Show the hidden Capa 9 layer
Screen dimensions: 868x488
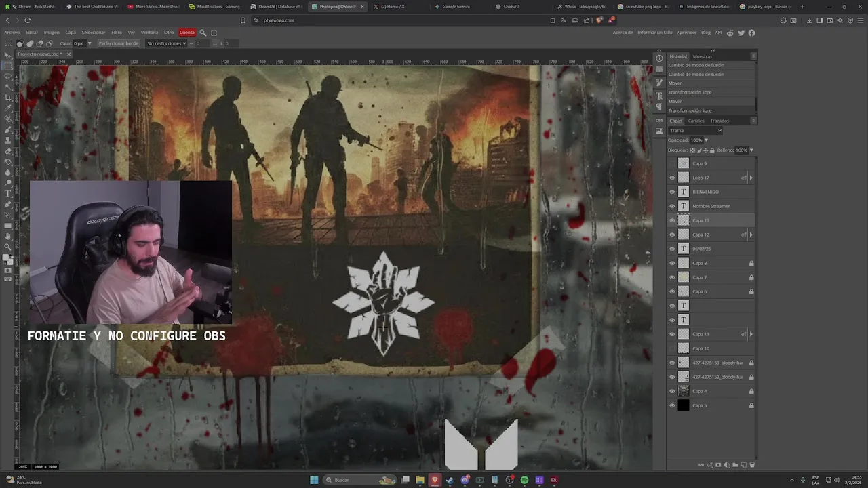(x=672, y=163)
